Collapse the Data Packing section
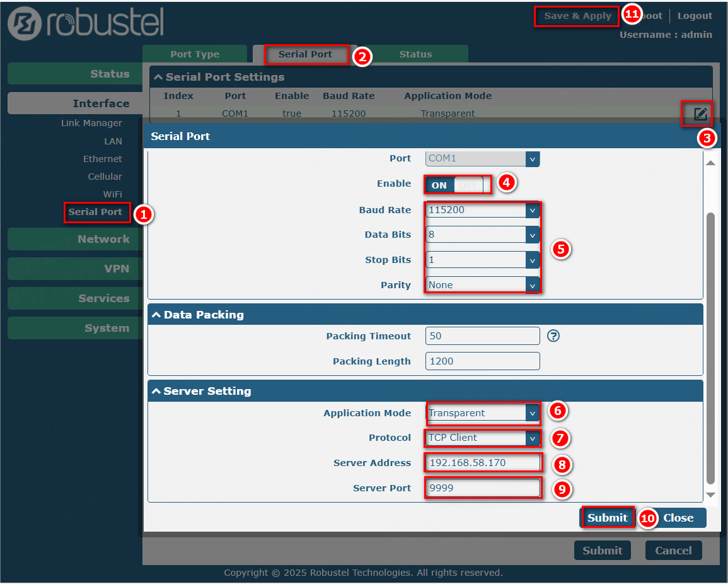The height and width of the screenshot is (584, 728). click(x=156, y=315)
